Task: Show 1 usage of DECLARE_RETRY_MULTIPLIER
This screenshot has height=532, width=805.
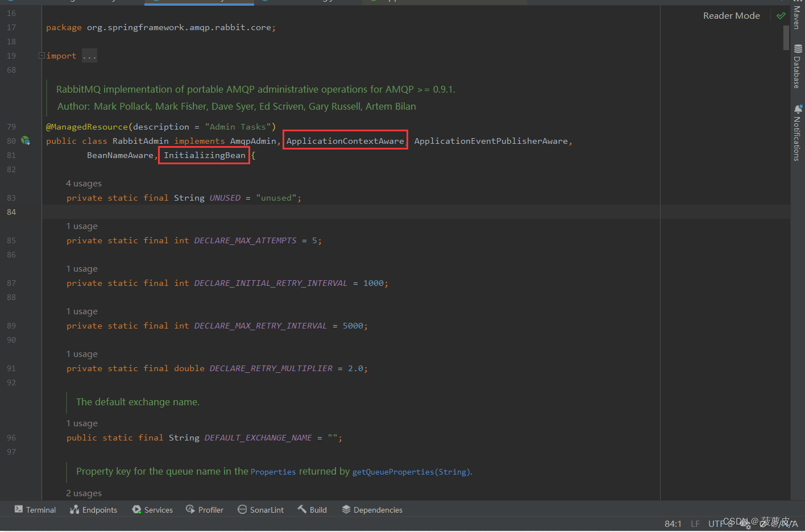Action: pos(82,354)
